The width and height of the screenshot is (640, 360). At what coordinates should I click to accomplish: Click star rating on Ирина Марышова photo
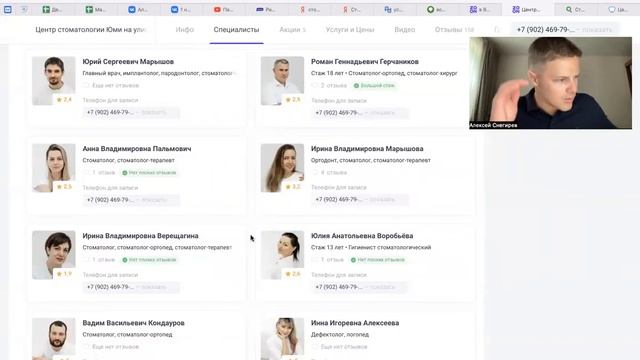pyautogui.click(x=293, y=187)
